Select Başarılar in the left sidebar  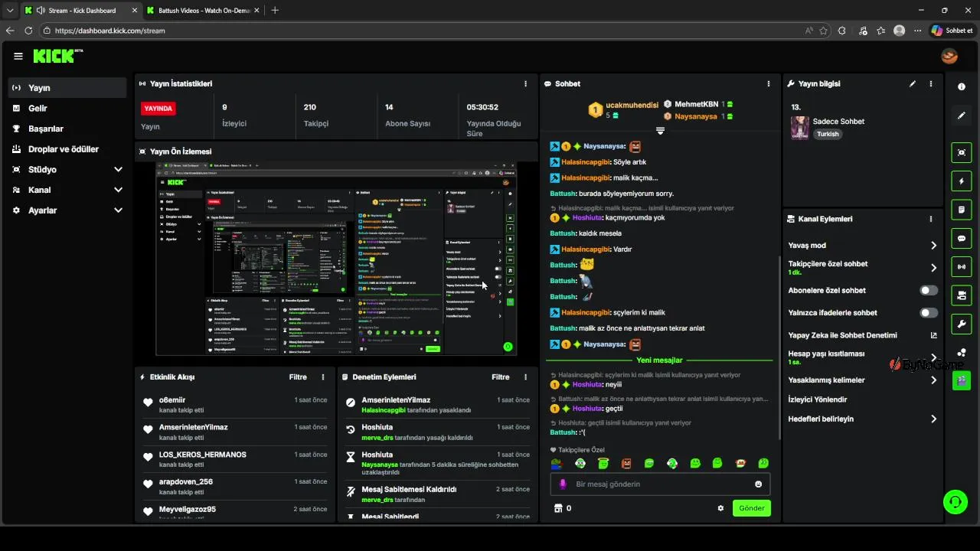[67, 129]
